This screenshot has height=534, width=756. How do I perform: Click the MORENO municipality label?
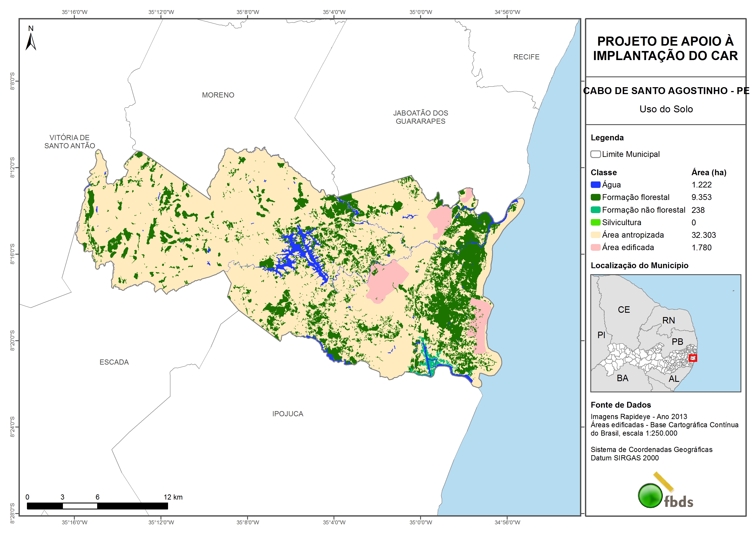click(218, 95)
